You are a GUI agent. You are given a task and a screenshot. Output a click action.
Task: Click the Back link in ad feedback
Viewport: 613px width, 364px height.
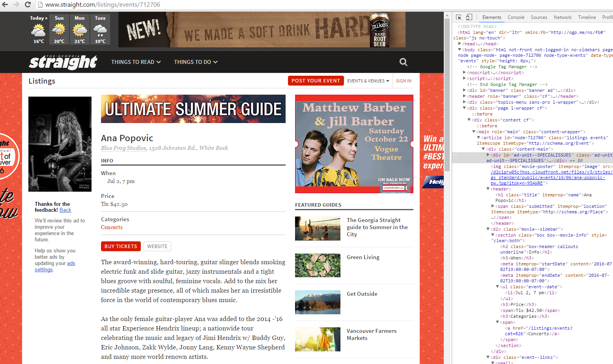(x=65, y=210)
